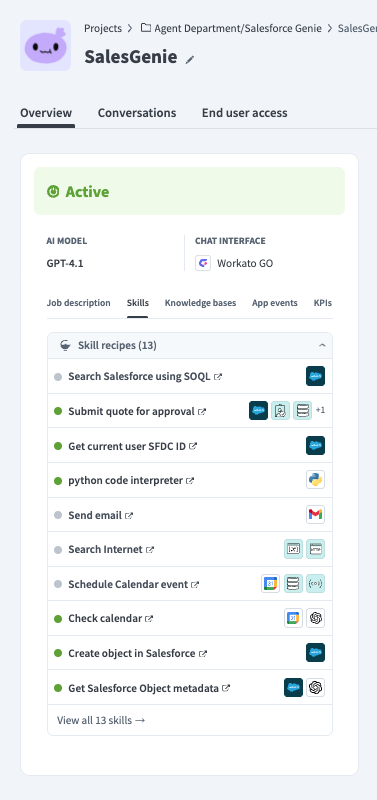Click the HTTP icon in Search Internet row
Image resolution: width=377 pixels, height=800 pixels.
coord(315,549)
